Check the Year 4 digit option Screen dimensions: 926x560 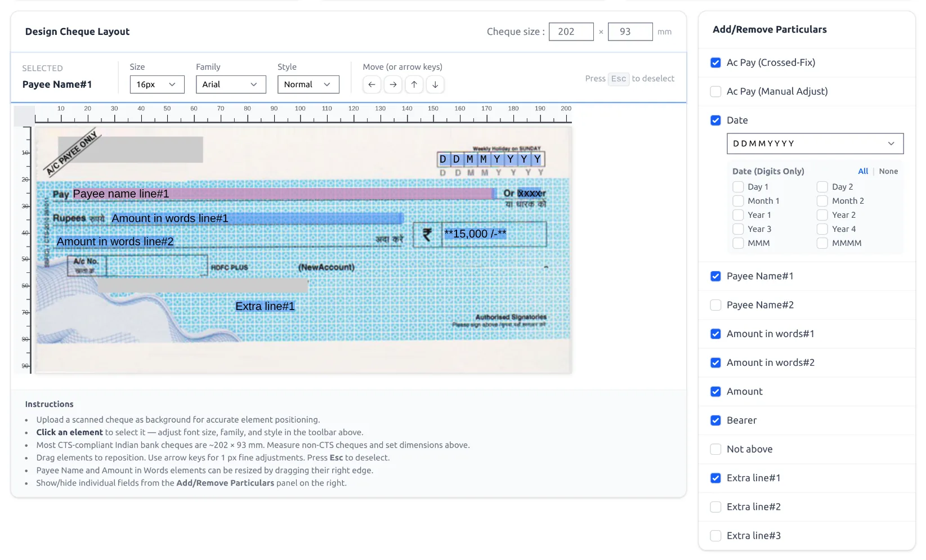coord(822,229)
